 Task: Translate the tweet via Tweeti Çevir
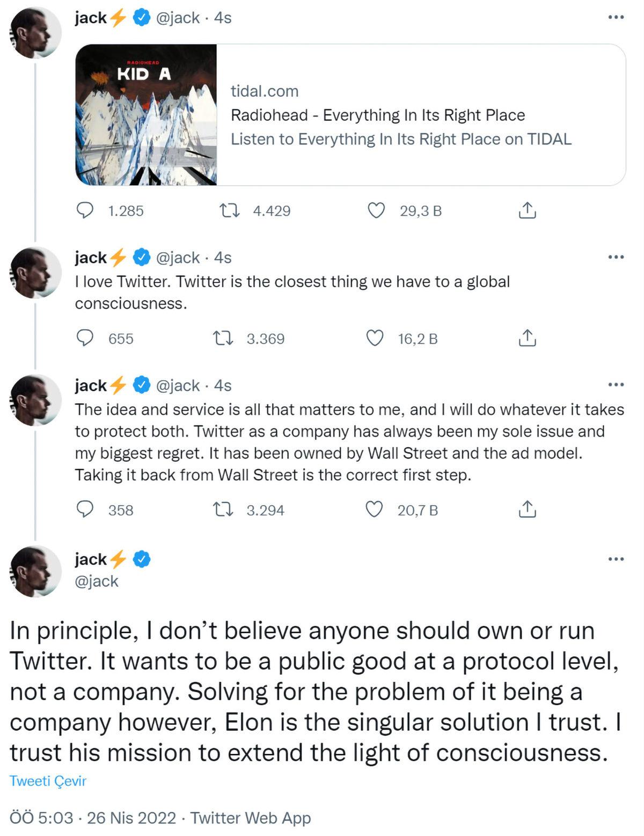tap(48, 781)
